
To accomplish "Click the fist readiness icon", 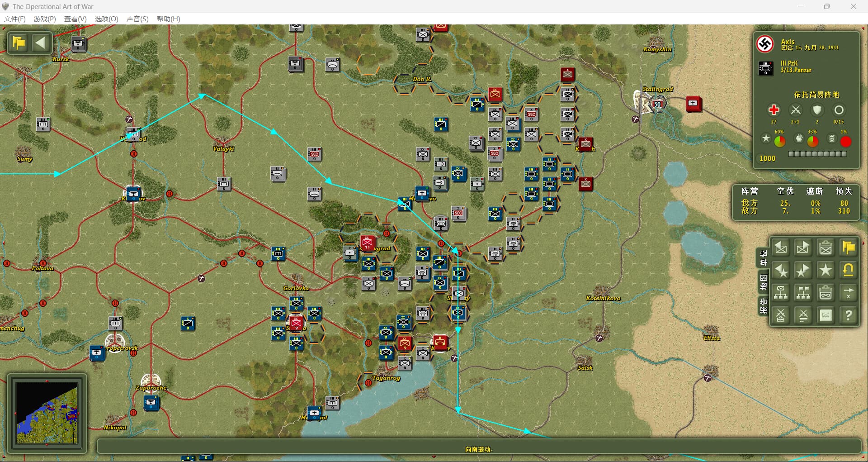I will 799,138.
